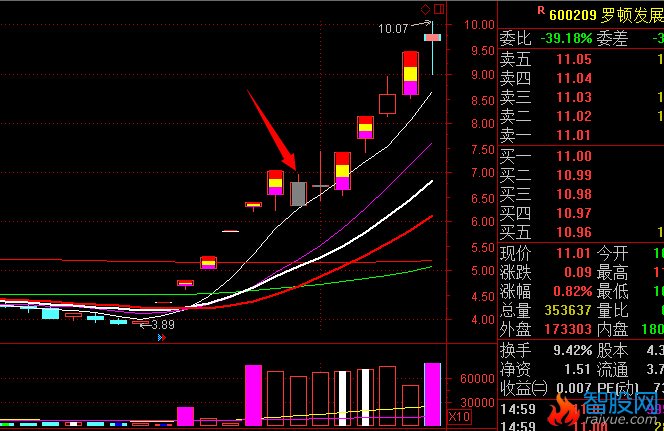Click the red R marker beside stock code
The height and width of the screenshot is (431, 664).
click(x=541, y=10)
